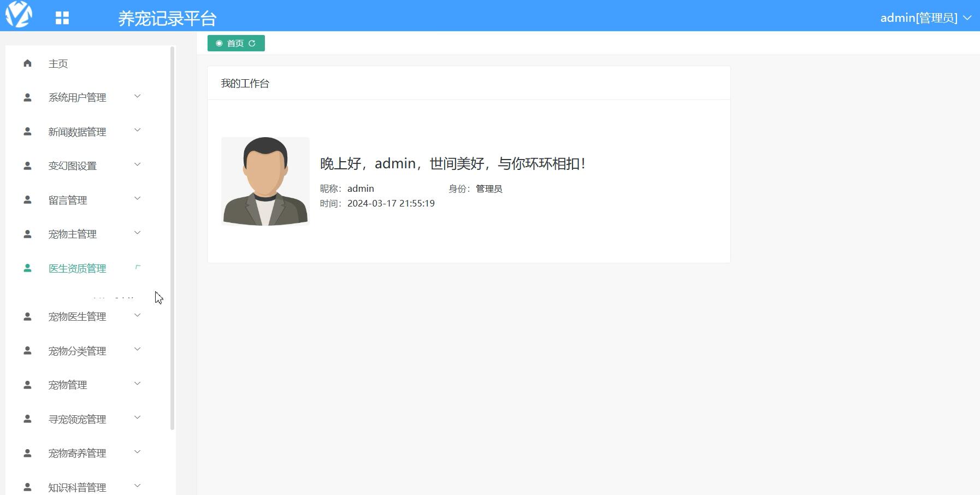Click the home icon beside 主页
The image size is (980, 495).
[27, 63]
